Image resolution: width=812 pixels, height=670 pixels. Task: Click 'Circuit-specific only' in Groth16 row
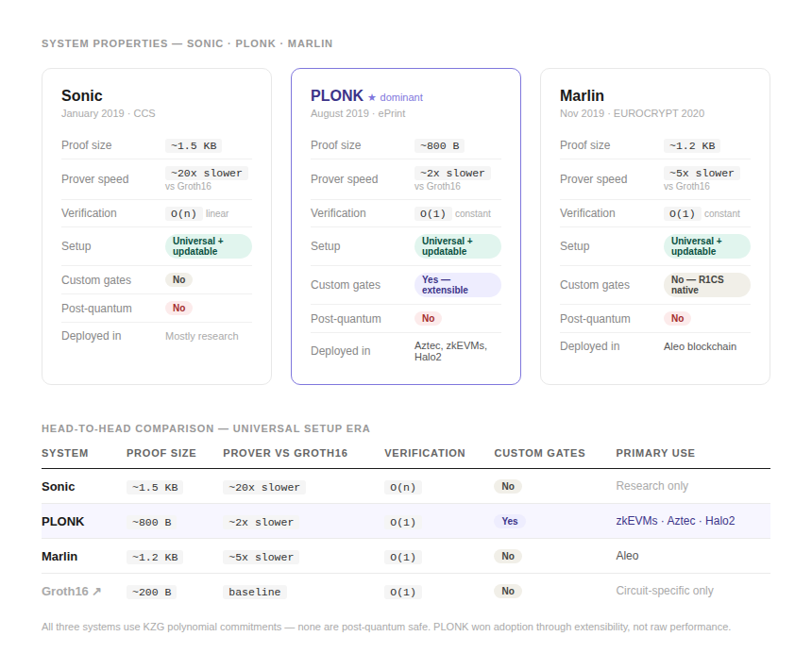tap(665, 591)
